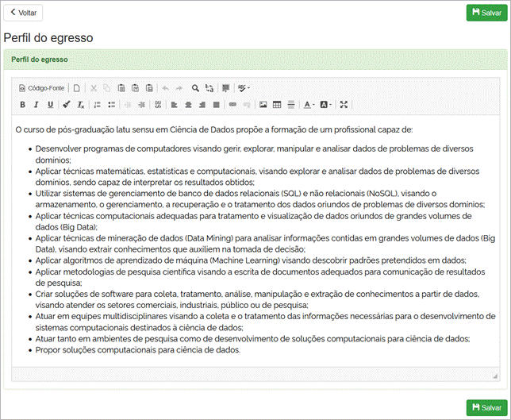The image size is (511, 420).
Task: Click the Insert Image icon
Action: pyautogui.click(x=263, y=105)
